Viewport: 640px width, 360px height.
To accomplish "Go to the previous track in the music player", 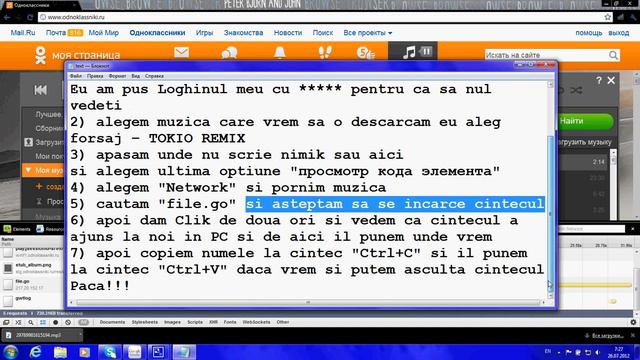I will click(40, 90).
